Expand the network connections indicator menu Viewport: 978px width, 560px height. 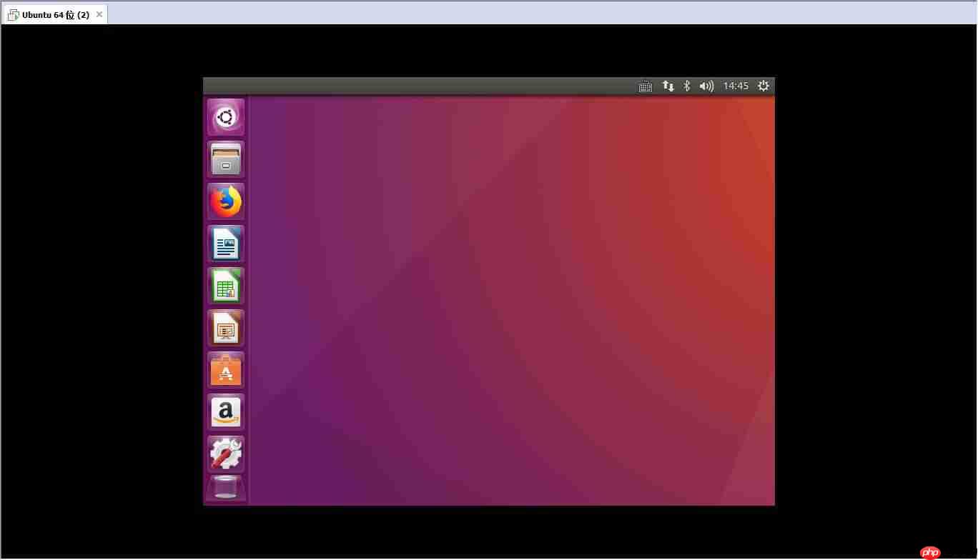(x=668, y=86)
